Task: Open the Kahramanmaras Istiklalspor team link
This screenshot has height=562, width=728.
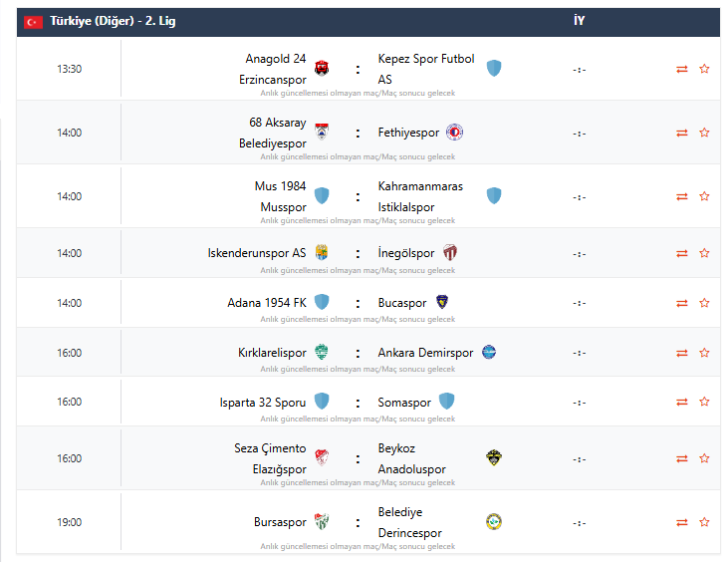Action: 420,196
